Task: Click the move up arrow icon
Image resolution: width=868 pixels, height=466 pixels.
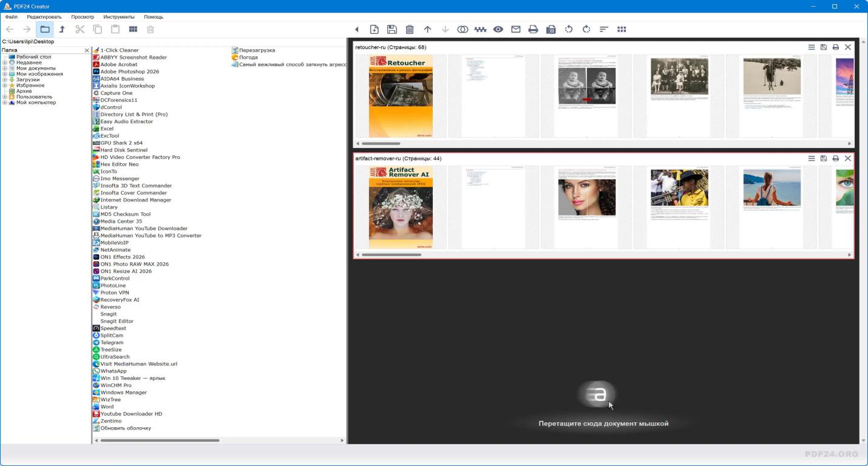Action: 427,29
